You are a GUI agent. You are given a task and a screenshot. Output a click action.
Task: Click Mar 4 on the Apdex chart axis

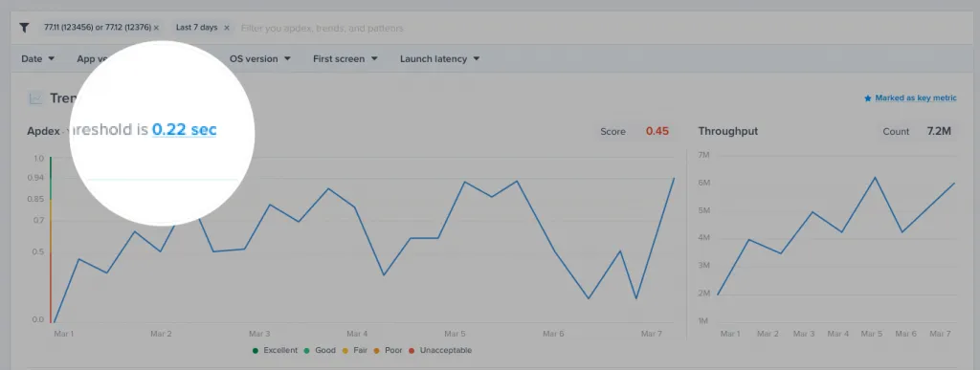[x=358, y=334]
